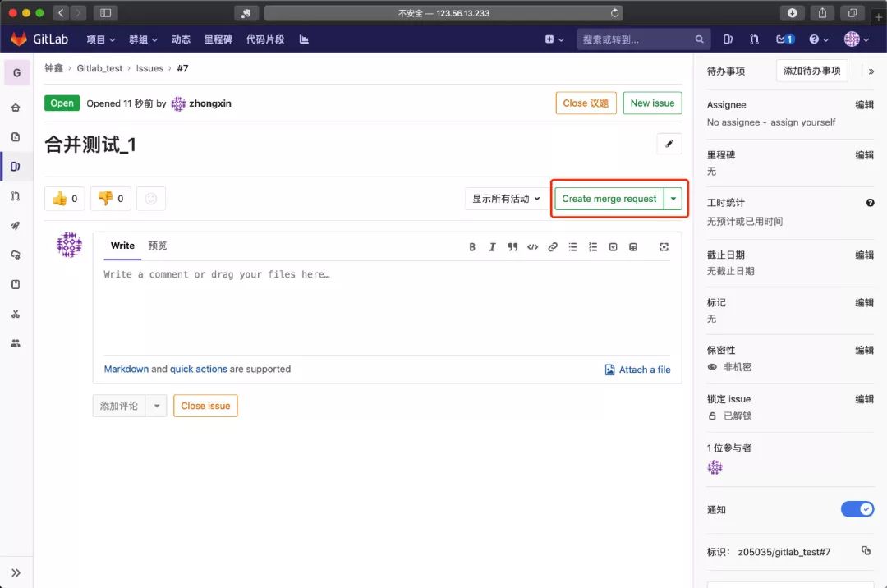Go to 里程碑 in the top menu
Image resolution: width=887 pixels, height=588 pixels.
click(x=218, y=39)
